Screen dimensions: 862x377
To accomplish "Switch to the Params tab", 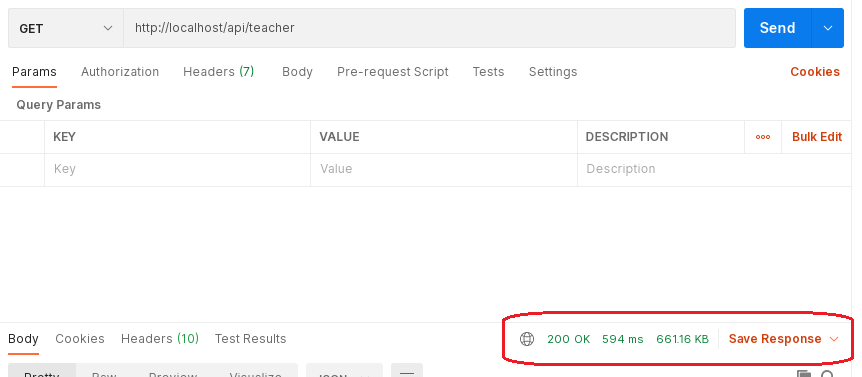I will coord(34,72).
